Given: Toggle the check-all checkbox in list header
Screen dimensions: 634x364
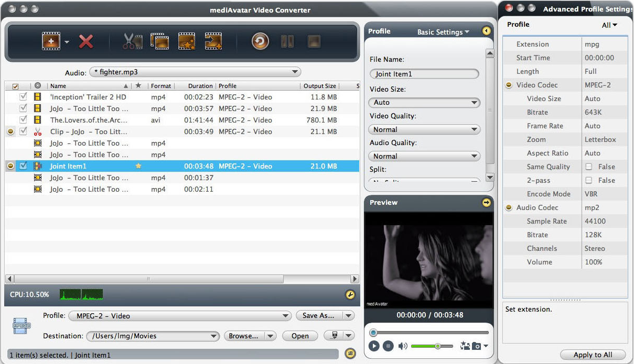Looking at the screenshot, I should click(15, 86).
